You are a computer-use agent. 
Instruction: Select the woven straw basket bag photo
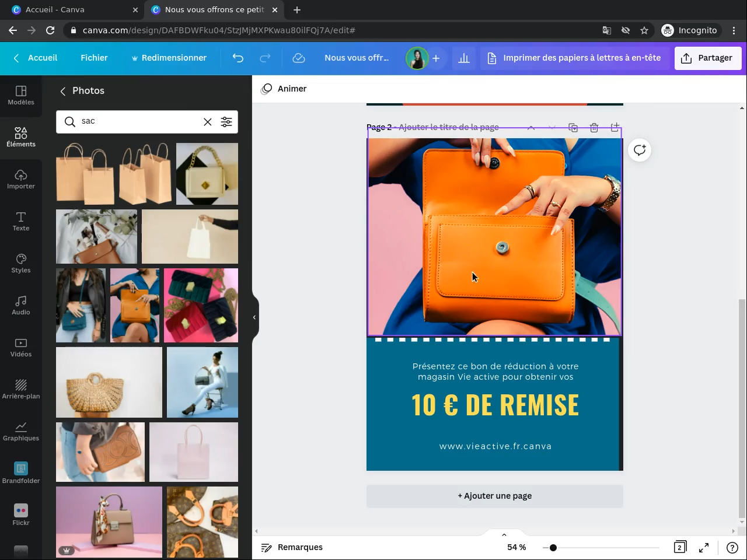109,383
